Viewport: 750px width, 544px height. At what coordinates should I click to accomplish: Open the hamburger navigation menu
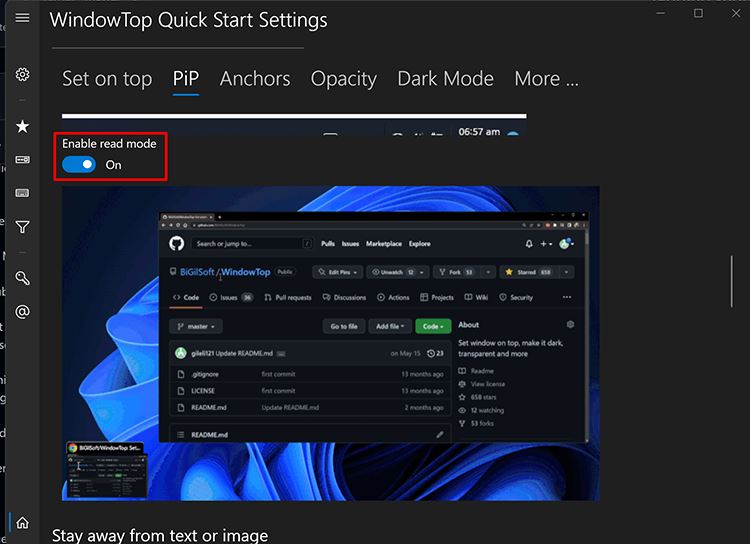(x=22, y=18)
